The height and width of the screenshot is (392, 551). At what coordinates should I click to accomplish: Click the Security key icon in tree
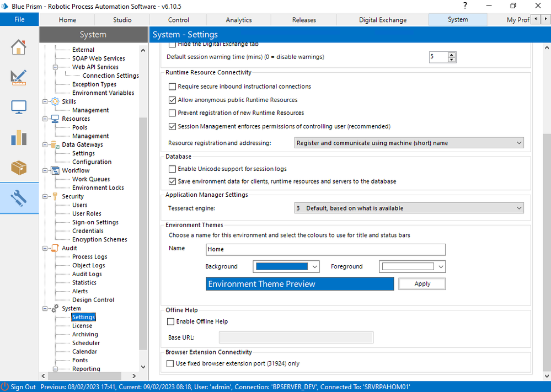(55, 196)
